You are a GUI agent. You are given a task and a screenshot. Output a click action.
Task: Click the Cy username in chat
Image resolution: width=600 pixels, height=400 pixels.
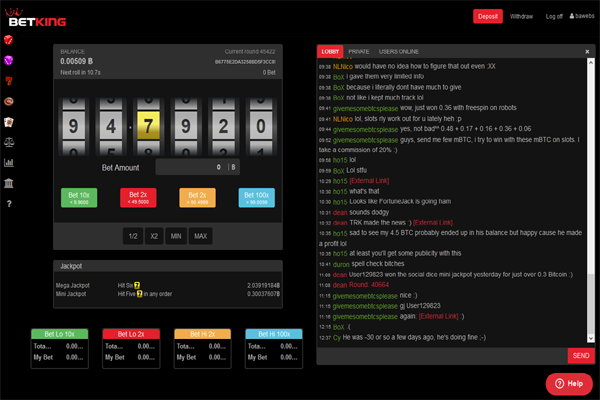click(x=337, y=338)
